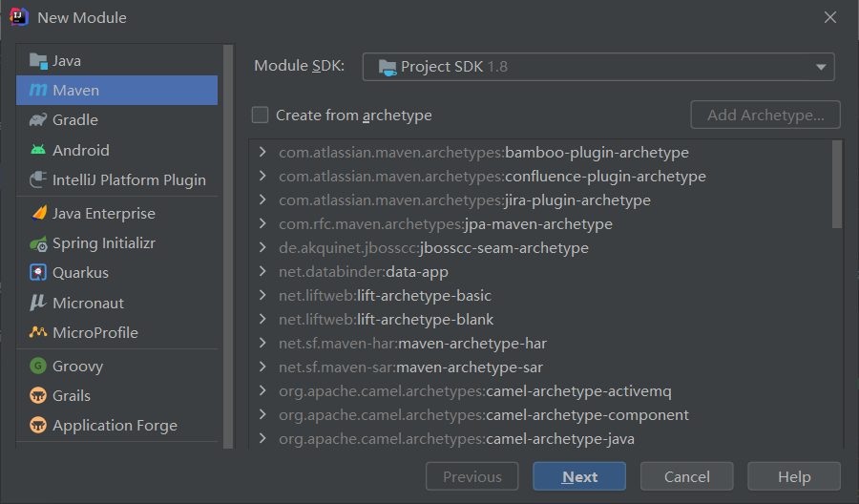
Task: Select the MicroProfile generator
Action: (x=117, y=332)
